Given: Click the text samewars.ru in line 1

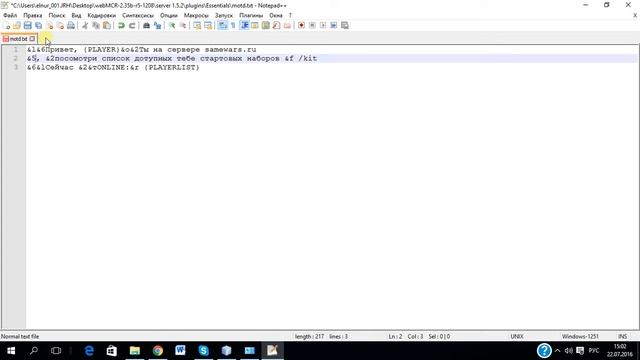Looking at the screenshot, I should [231, 49].
